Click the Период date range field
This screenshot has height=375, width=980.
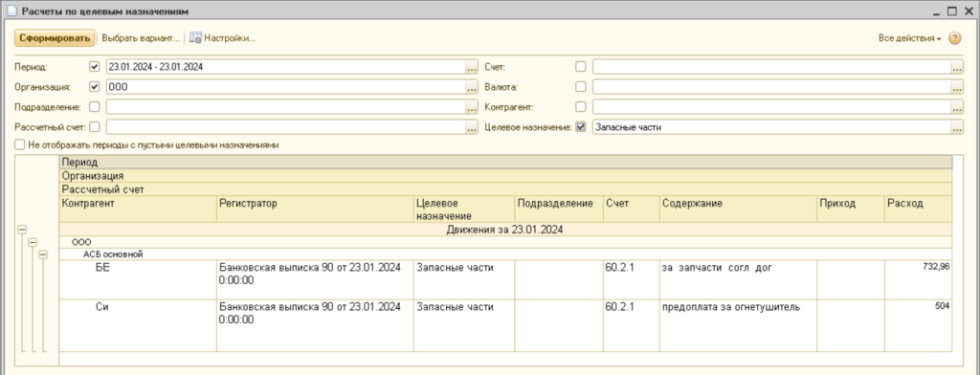click(285, 67)
